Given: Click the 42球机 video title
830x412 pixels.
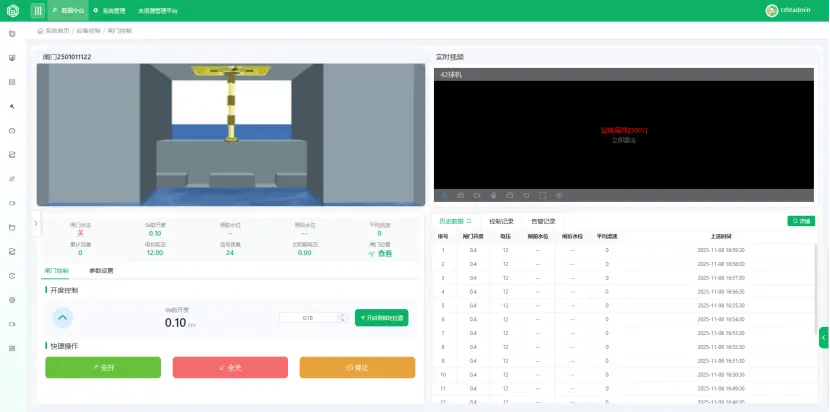Looking at the screenshot, I should tap(451, 75).
